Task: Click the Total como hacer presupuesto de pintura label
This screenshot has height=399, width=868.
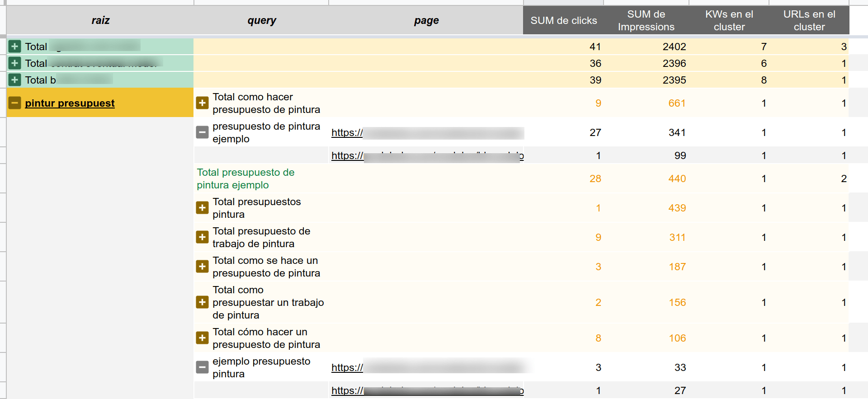Action: 266,103
